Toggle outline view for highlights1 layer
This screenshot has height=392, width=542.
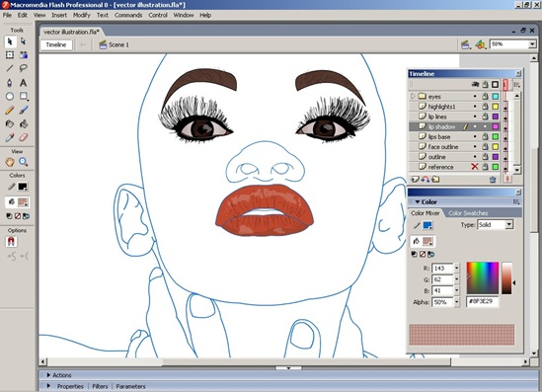pos(496,107)
